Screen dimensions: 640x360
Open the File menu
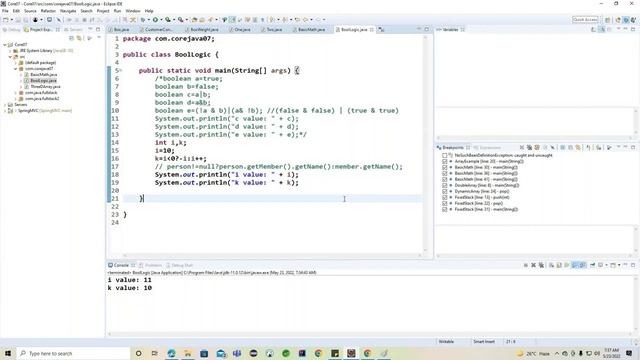click(x=5, y=11)
